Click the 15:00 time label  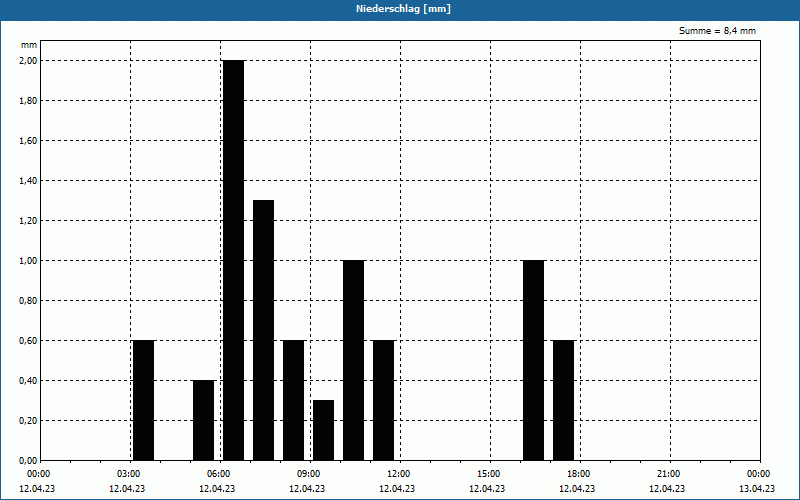489,474
